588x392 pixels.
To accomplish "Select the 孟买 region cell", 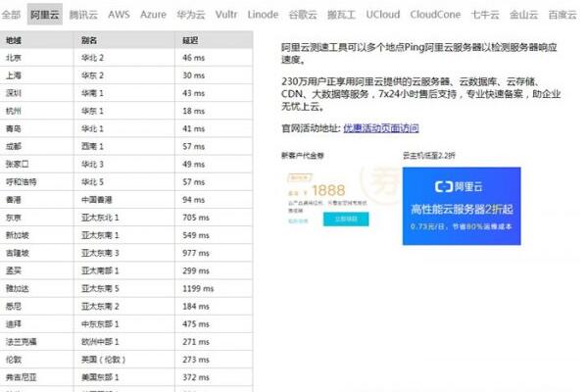I will pos(37,270).
